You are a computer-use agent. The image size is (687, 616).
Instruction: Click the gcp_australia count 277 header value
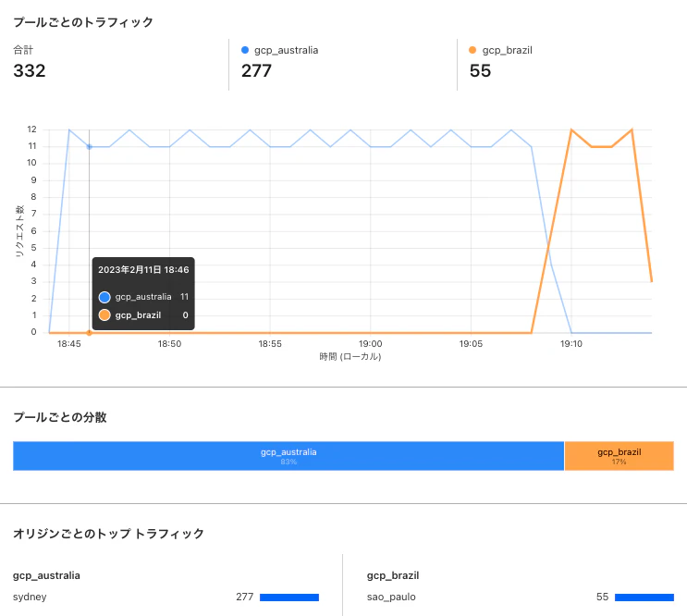257,70
